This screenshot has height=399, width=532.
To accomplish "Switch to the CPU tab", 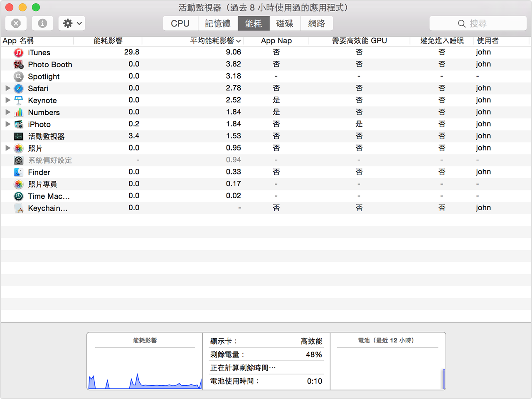I will (x=180, y=24).
